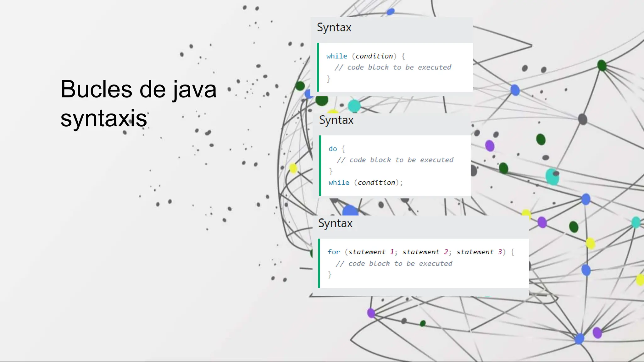
Task: Click 'statement 3' in the for loop
Action: pyautogui.click(x=479, y=252)
